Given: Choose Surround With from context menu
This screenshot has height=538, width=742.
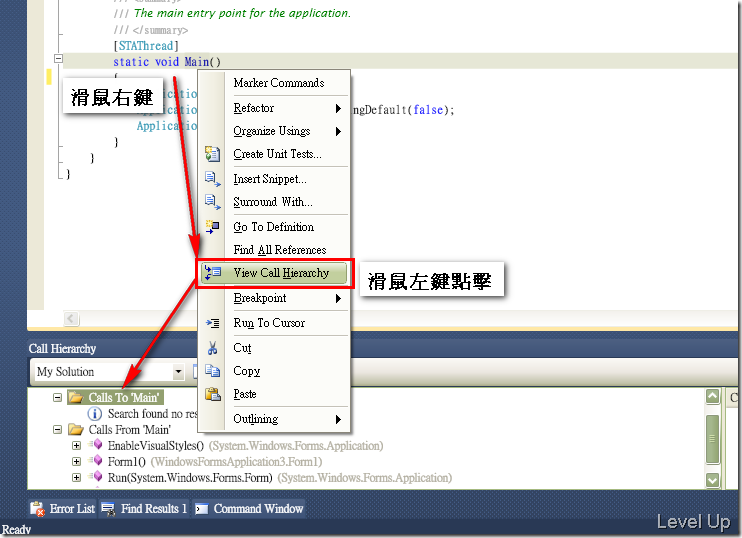Looking at the screenshot, I should pyautogui.click(x=273, y=202).
